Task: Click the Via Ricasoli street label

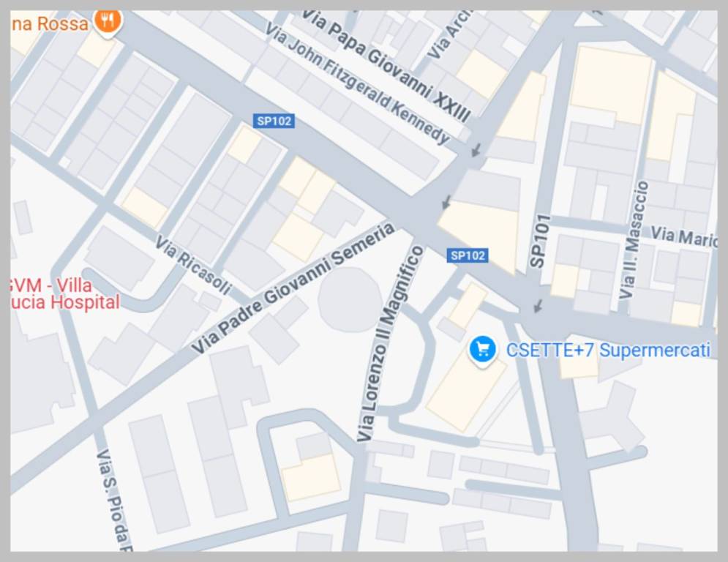Action: (x=193, y=265)
